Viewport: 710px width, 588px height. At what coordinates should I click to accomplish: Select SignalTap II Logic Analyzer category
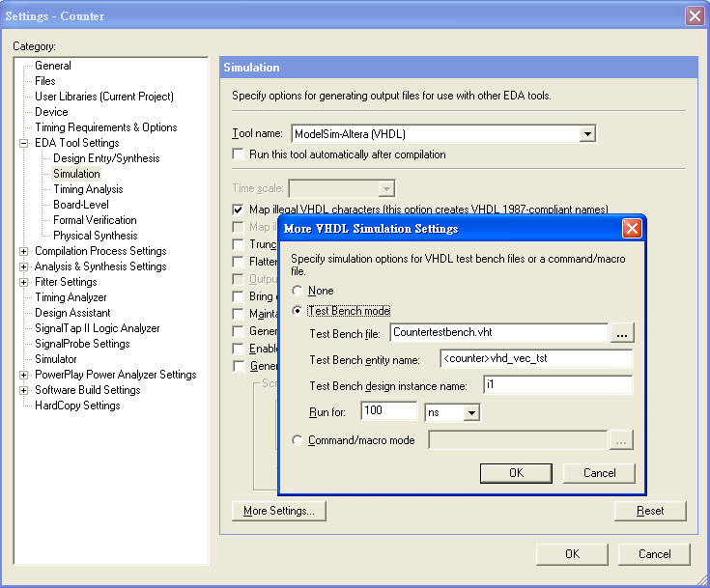[x=97, y=328]
